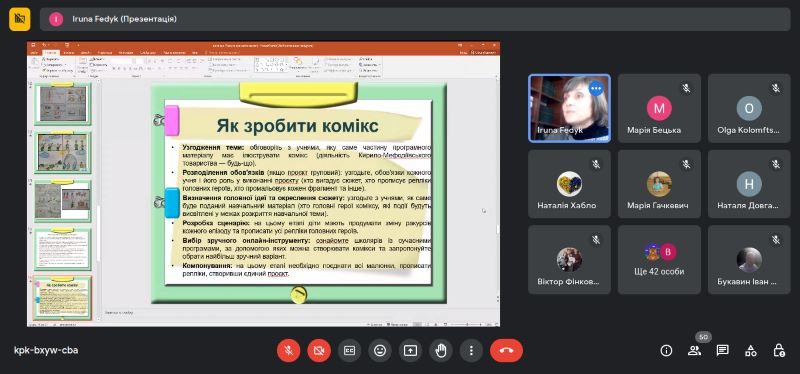Leave call with the red hang-up button

click(506, 351)
